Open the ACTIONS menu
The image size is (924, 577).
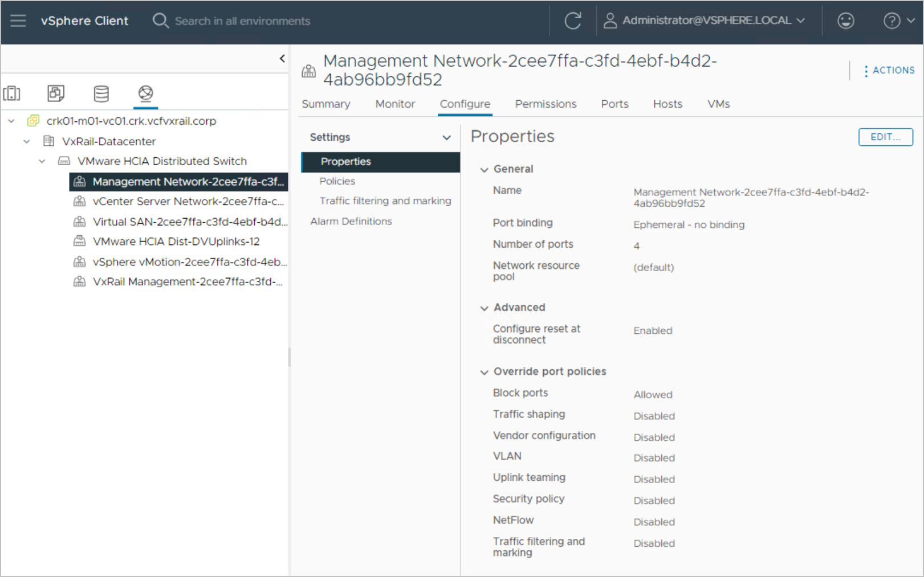889,71
